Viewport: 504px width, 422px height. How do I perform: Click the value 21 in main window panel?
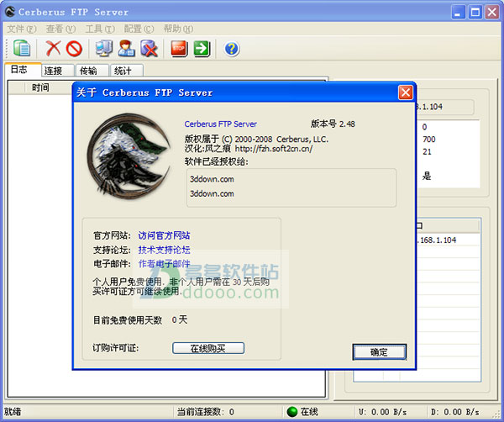click(427, 152)
